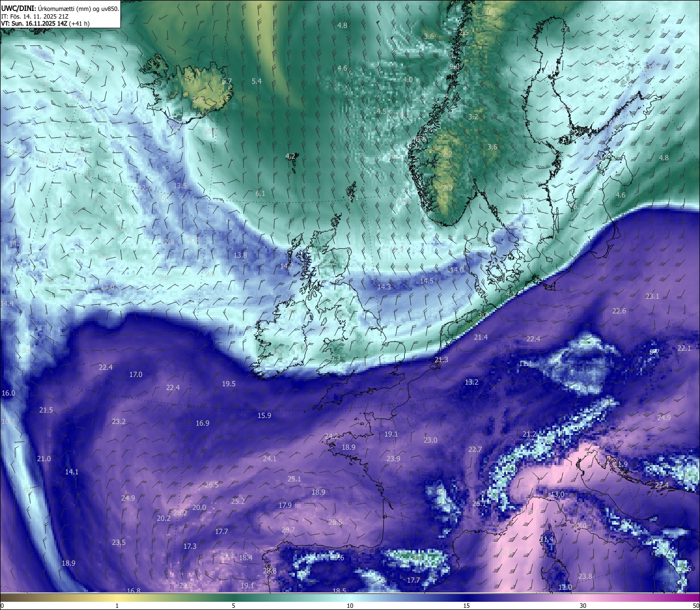Click the map value "23.9" over western France
The height and width of the screenshot is (610, 700).
coord(393,458)
